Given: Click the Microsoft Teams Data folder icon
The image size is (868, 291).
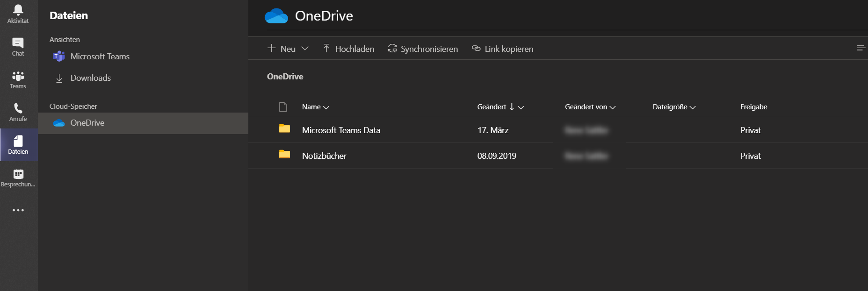Looking at the screenshot, I should pos(284,128).
